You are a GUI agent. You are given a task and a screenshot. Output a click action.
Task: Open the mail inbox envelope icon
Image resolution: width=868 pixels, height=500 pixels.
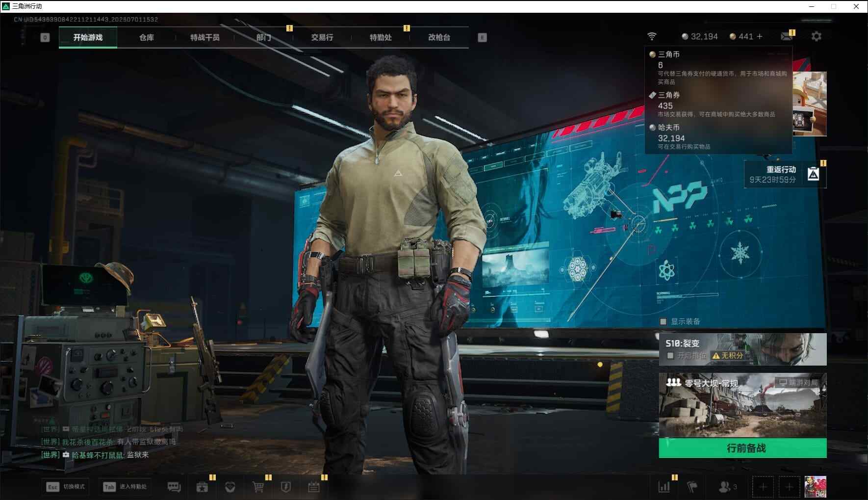pos(786,37)
